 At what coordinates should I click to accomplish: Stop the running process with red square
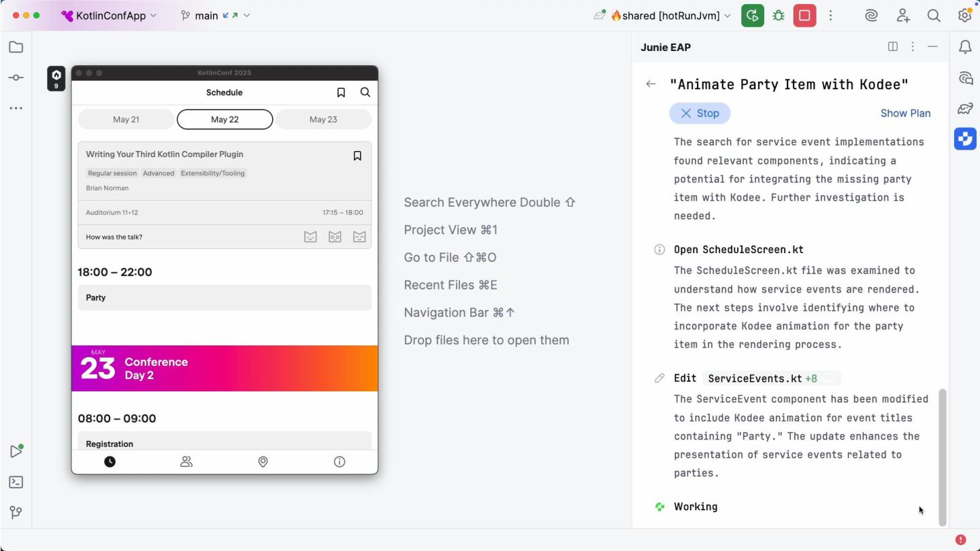tap(804, 16)
